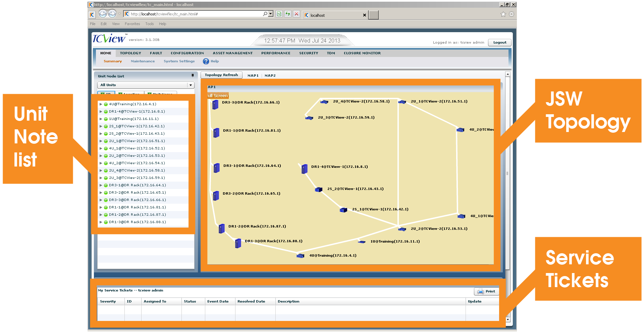Go back using the browser back arrow
Screen dimensions: 644x332
pyautogui.click(x=103, y=14)
